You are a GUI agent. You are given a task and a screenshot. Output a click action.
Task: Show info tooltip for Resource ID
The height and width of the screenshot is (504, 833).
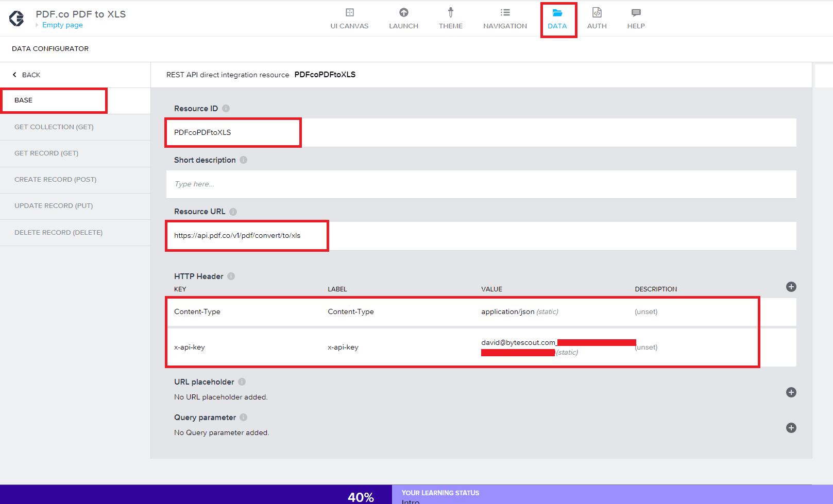(x=226, y=109)
